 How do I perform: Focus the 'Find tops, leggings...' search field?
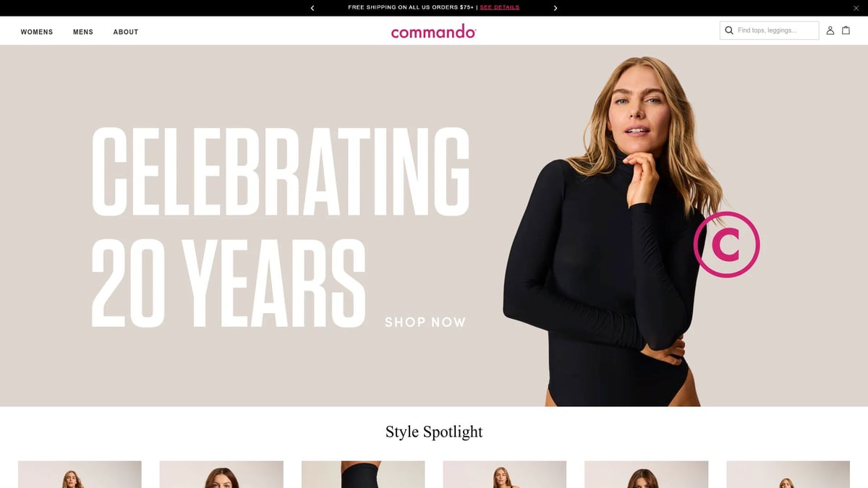[x=770, y=30]
